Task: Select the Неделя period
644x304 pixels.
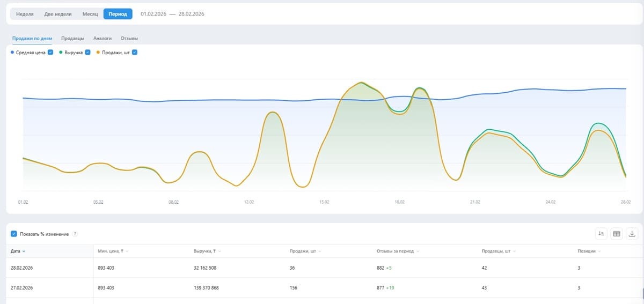Action: (x=25, y=14)
